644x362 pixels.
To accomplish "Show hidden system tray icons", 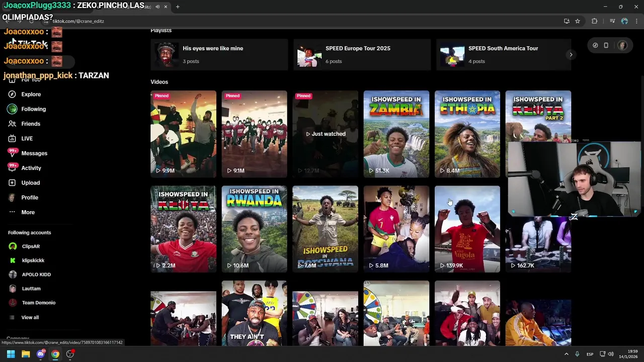I will pyautogui.click(x=566, y=354).
